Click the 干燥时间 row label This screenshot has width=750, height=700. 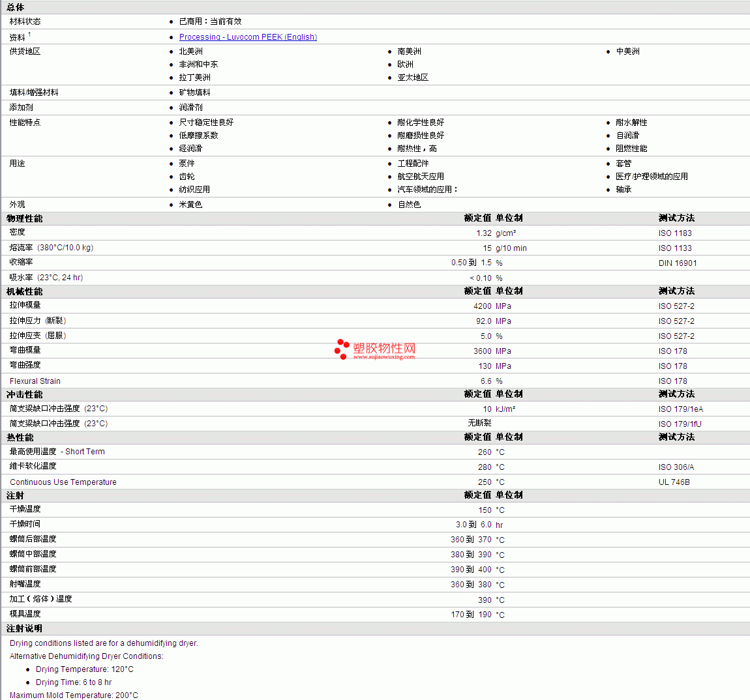(25, 524)
